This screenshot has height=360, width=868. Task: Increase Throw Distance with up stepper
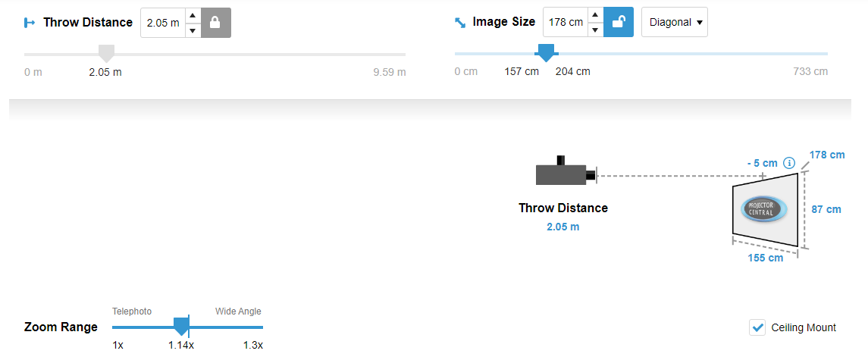193,15
